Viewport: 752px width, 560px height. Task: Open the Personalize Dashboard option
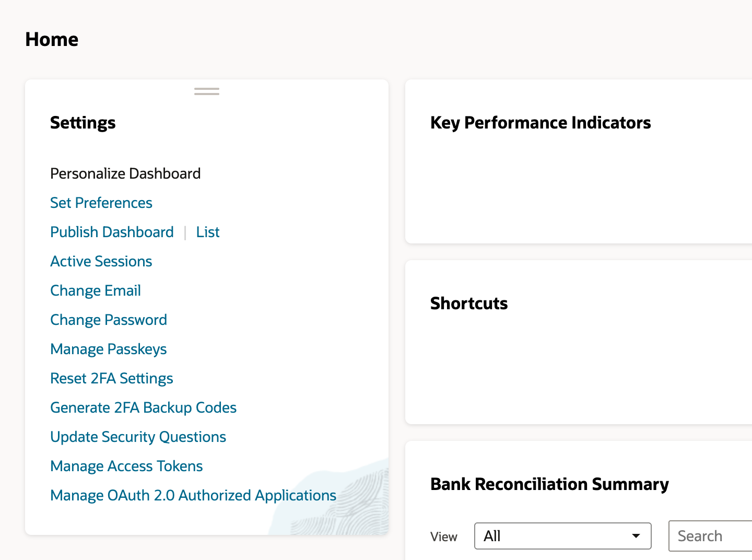125,173
